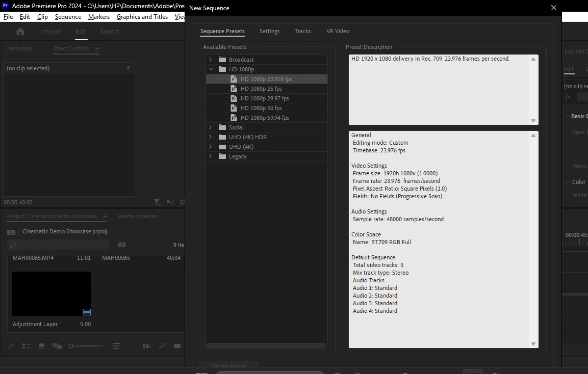Image resolution: width=588 pixels, height=374 pixels.
Task: Switch to the Import workspace tab
Action: pyautogui.click(x=52, y=32)
